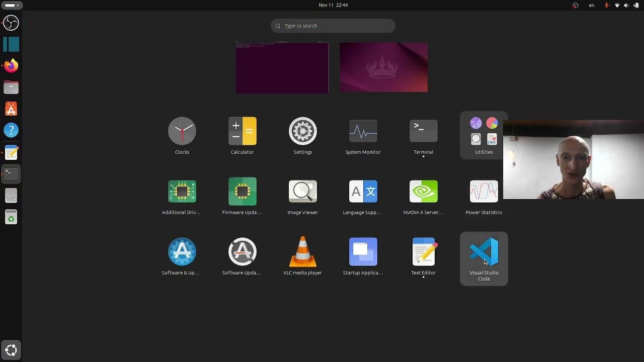This screenshot has height=362, width=644.
Task: Open the en keyboard layout menu
Action: coord(592,5)
